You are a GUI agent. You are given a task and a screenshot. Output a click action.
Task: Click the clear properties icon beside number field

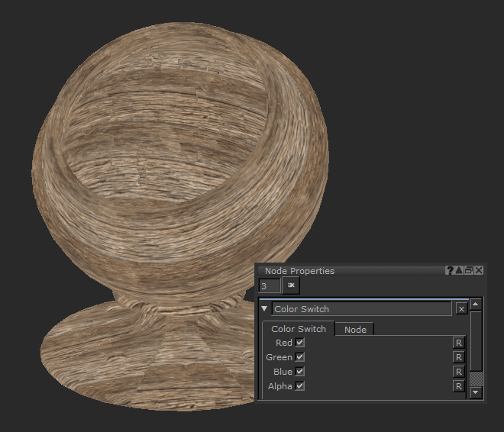(x=291, y=285)
